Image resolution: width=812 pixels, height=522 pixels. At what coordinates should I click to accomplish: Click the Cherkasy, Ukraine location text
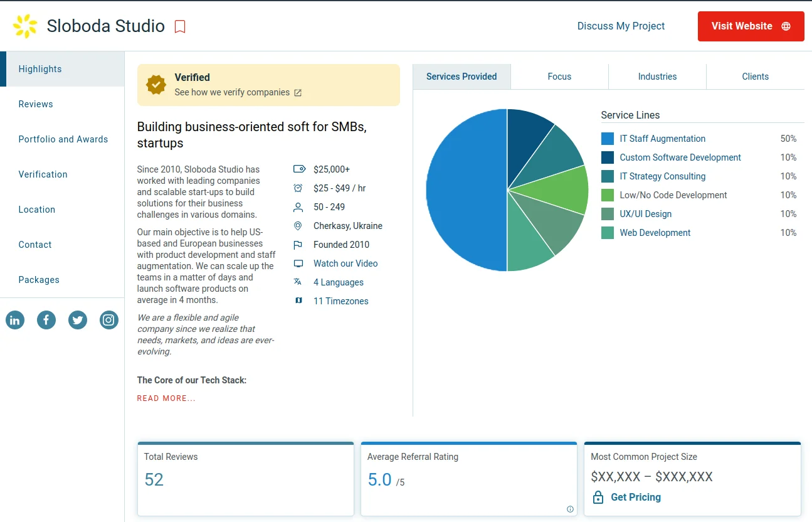tap(348, 226)
